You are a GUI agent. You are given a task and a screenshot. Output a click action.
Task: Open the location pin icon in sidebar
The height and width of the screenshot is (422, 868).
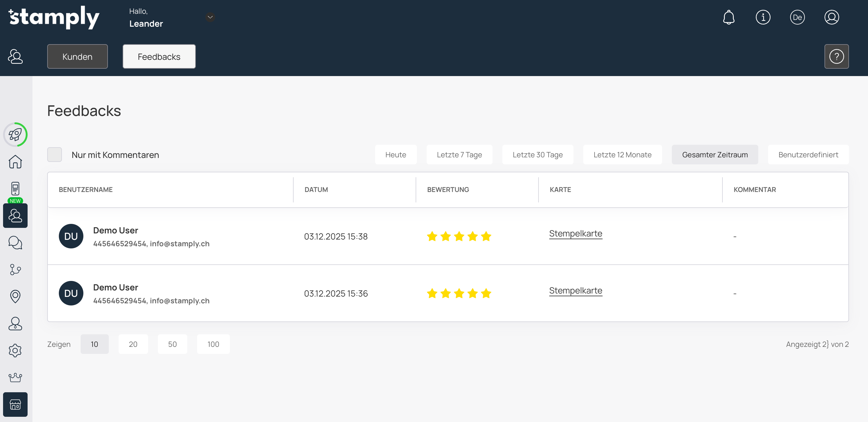click(x=15, y=297)
